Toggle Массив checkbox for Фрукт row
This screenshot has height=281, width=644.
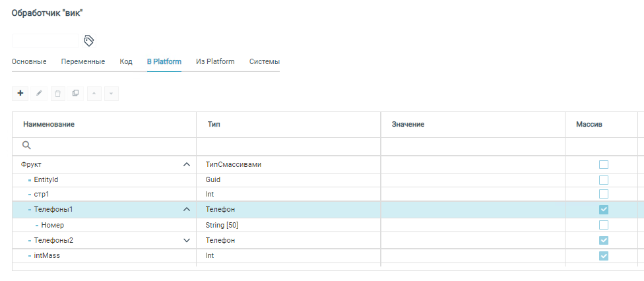tap(603, 164)
